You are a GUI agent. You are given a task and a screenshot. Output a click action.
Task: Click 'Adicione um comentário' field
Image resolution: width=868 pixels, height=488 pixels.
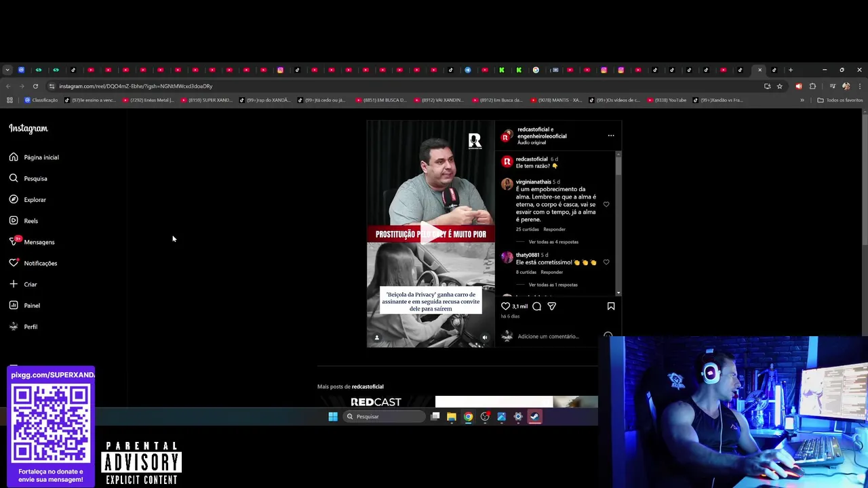(x=548, y=336)
